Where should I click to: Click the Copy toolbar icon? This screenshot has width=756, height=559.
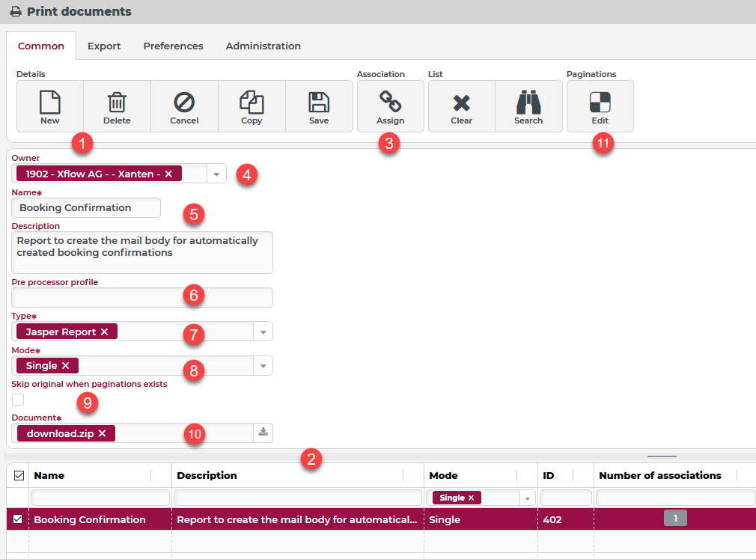click(x=252, y=103)
